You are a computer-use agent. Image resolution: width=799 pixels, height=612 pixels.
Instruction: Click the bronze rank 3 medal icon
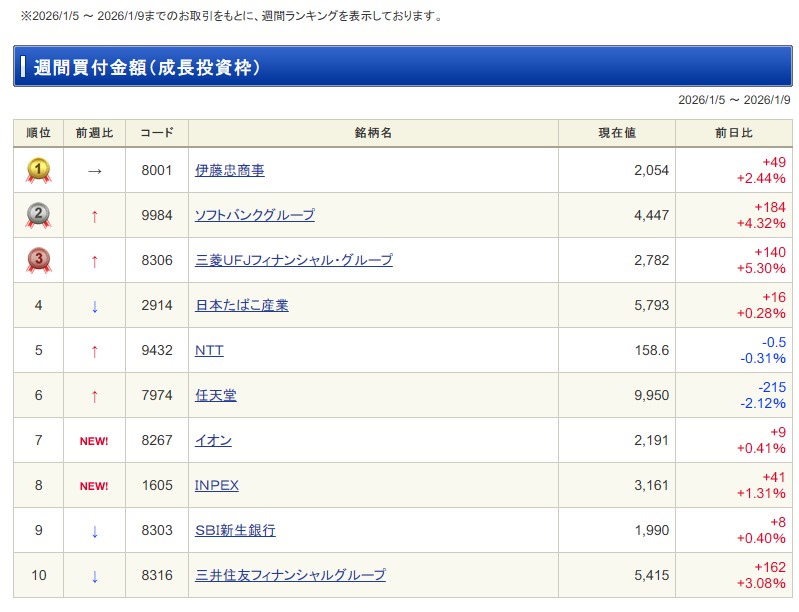38,260
